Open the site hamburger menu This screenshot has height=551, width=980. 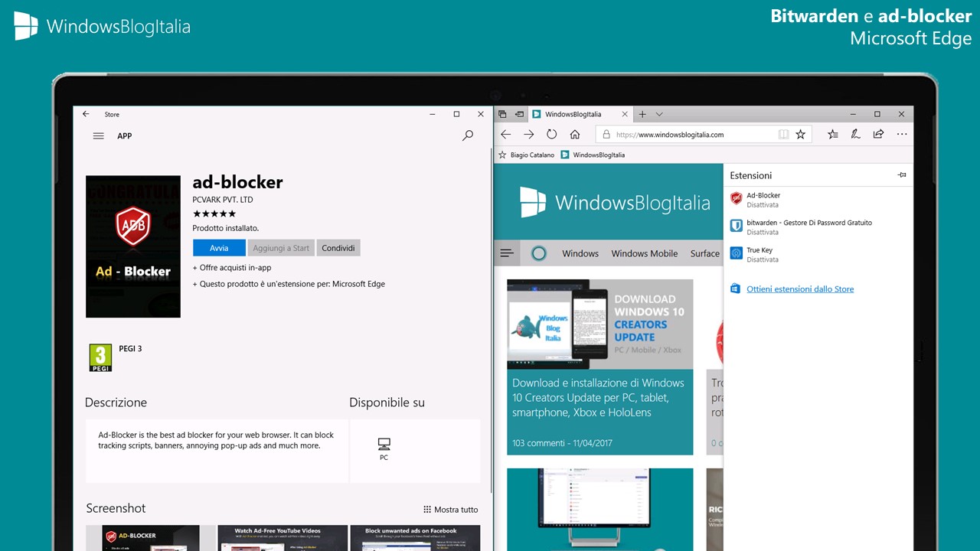[x=506, y=253]
